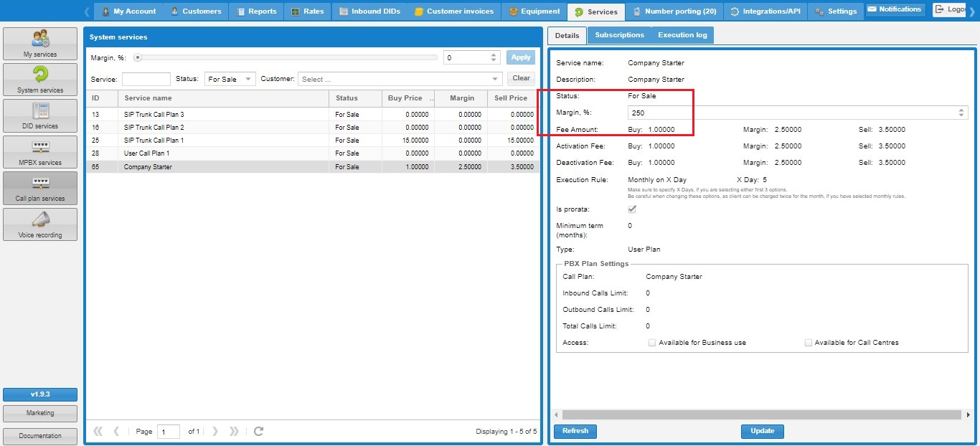Image resolution: width=980 pixels, height=446 pixels.
Task: Click the grid refresh icon
Action: tap(259, 431)
